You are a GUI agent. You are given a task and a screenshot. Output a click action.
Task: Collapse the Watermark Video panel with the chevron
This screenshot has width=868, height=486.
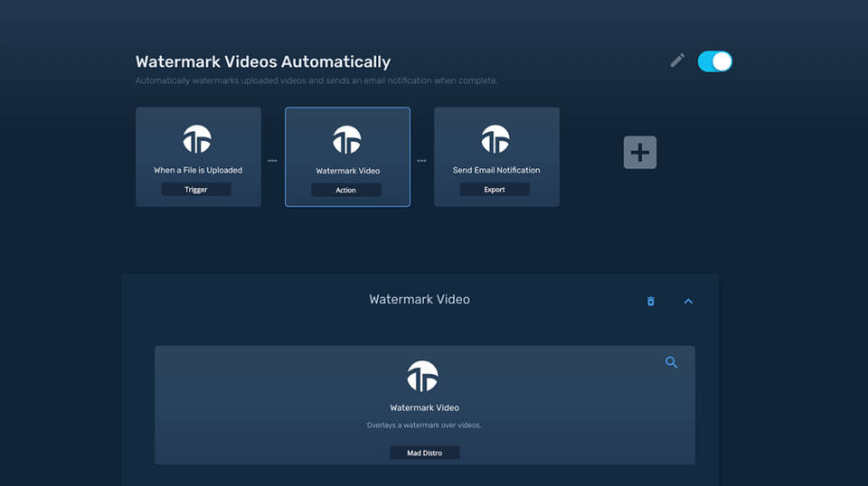(688, 301)
